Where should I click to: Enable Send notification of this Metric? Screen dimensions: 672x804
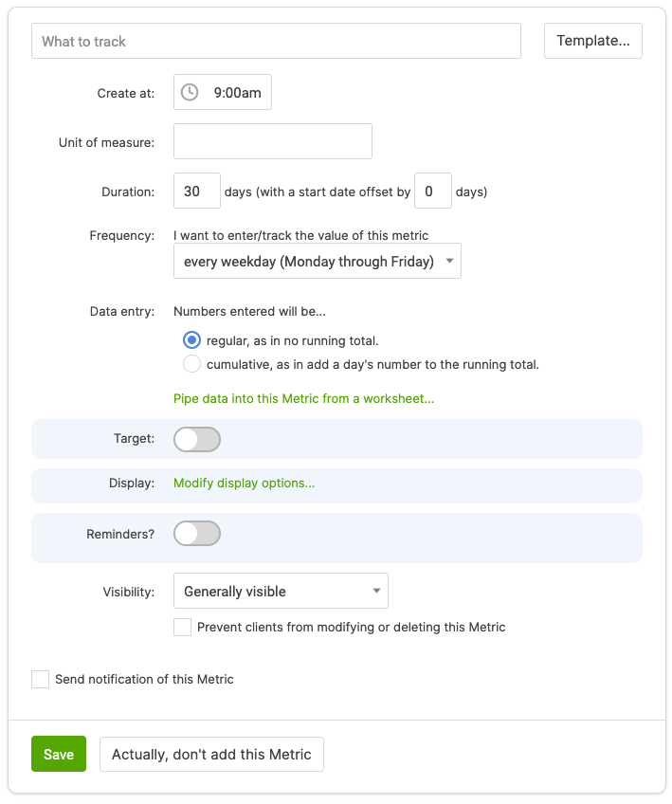39,679
